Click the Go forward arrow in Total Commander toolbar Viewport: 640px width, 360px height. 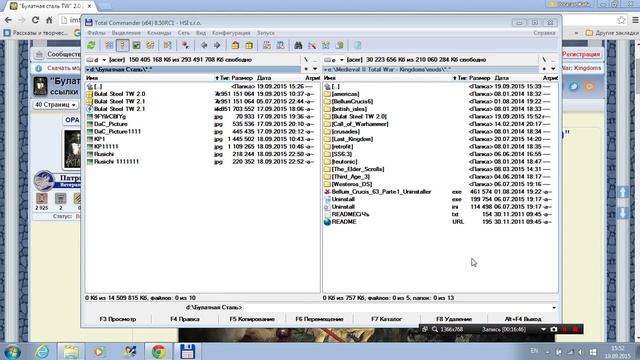coord(217,45)
